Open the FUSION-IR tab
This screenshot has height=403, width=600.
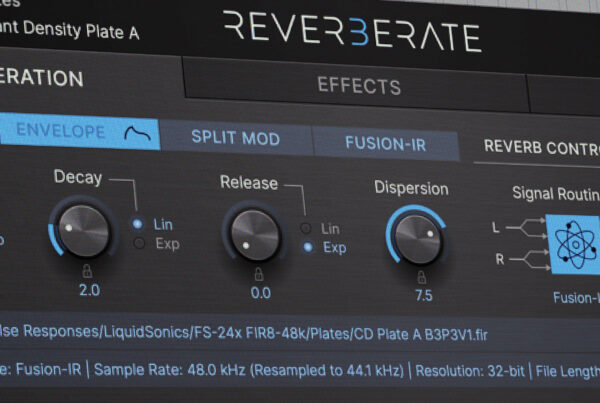(385, 144)
